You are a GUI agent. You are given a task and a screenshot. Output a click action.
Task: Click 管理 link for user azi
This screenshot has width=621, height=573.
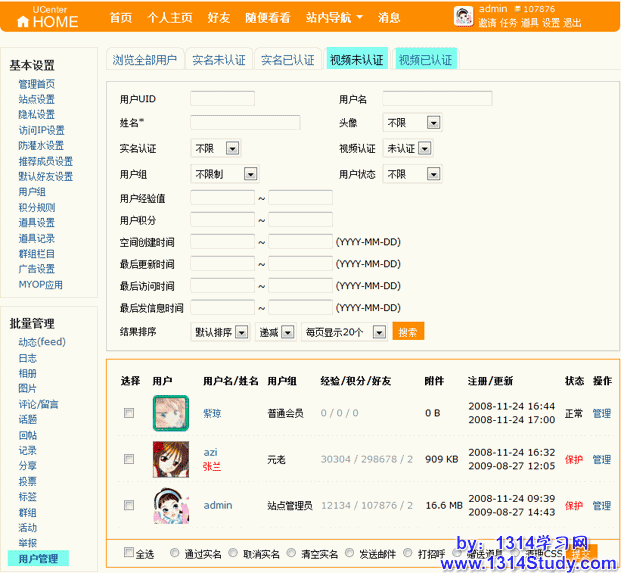click(601, 460)
